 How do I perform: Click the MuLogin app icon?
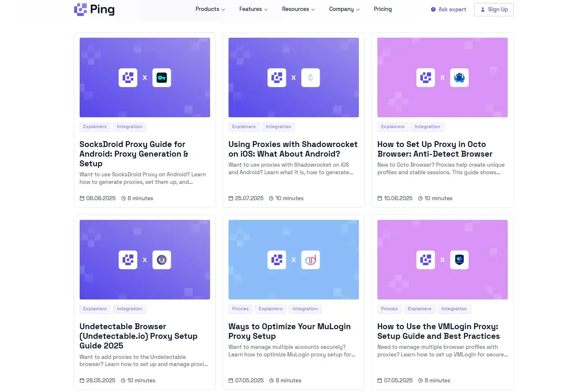tap(310, 260)
